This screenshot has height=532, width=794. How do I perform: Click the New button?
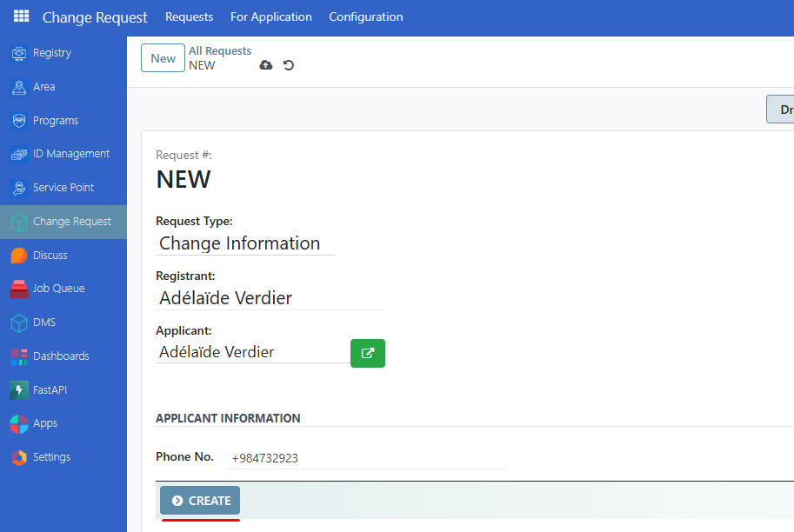tap(163, 57)
